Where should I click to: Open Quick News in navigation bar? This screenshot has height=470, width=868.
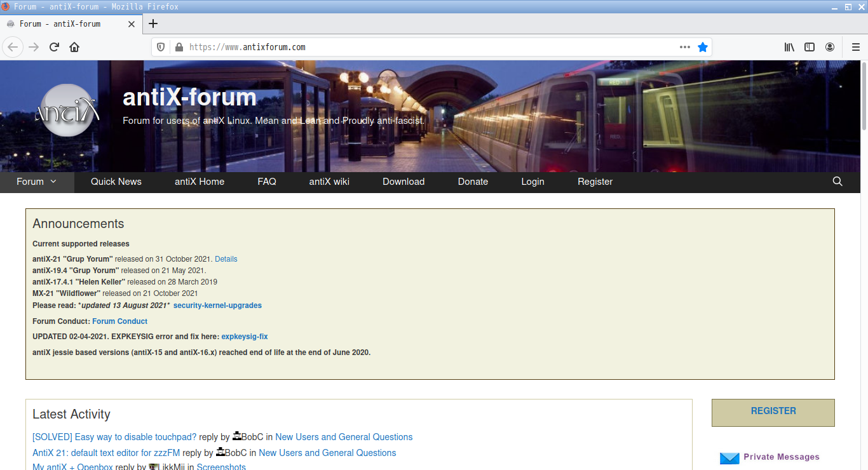(116, 182)
